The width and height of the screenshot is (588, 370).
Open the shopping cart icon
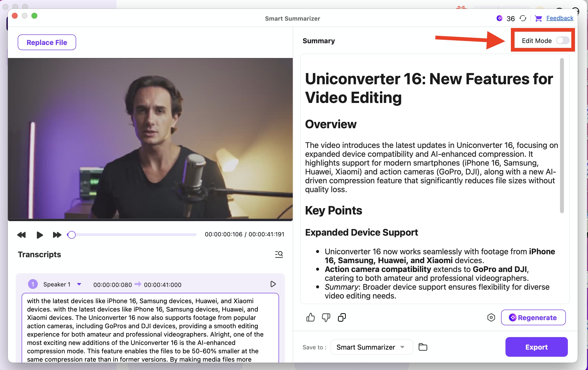[x=538, y=18]
